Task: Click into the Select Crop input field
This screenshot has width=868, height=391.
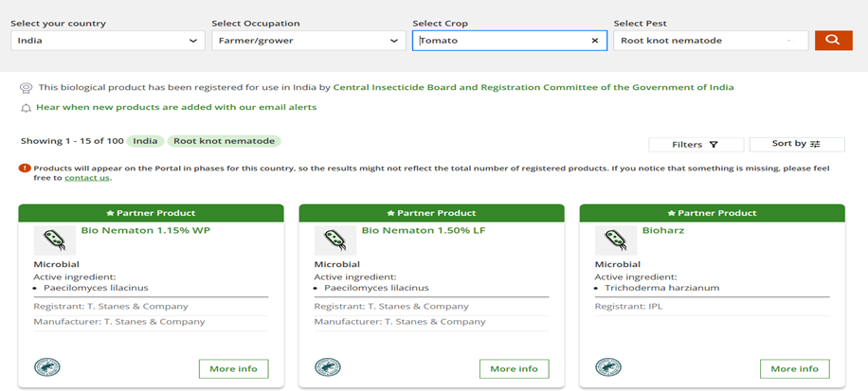Action: 502,41
